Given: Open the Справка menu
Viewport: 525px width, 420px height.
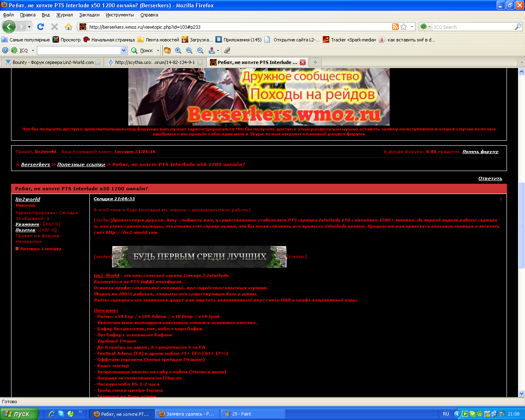Looking at the screenshot, I should (149, 15).
